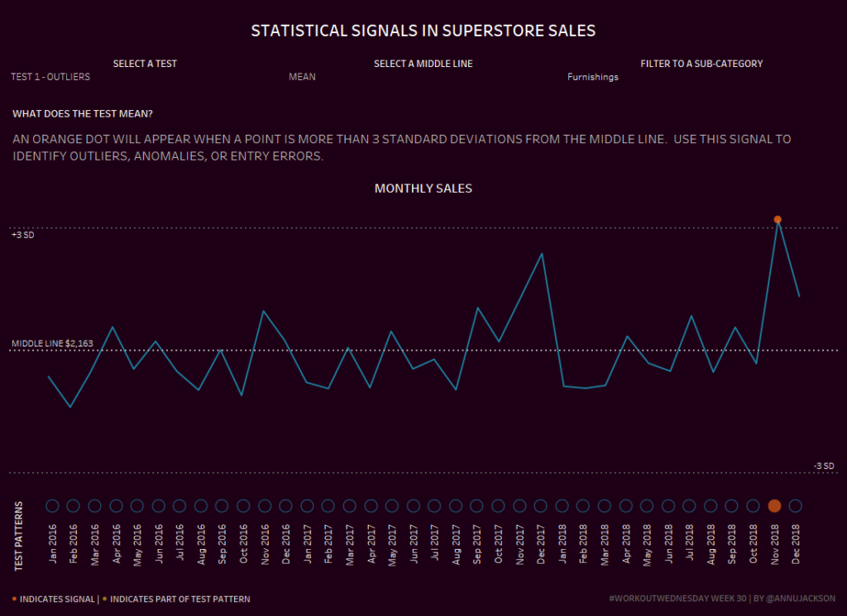847x616 pixels.
Task: Click the Monthly Sales chart title
Action: [x=423, y=189]
